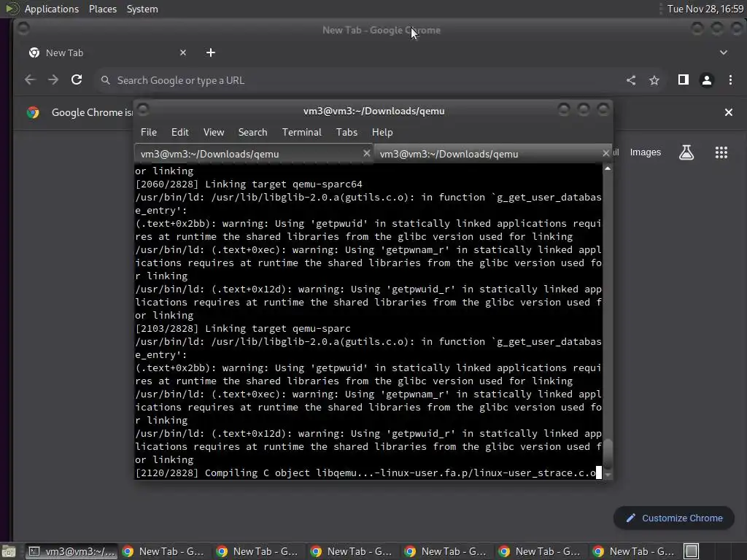Switch to the sixth New Tab taskbar entry

(635, 551)
